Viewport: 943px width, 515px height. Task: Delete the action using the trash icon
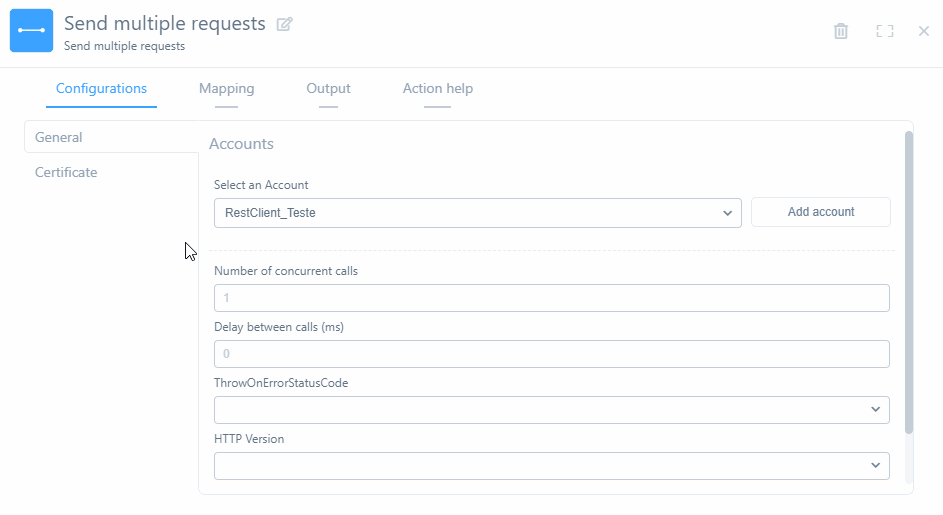[841, 31]
